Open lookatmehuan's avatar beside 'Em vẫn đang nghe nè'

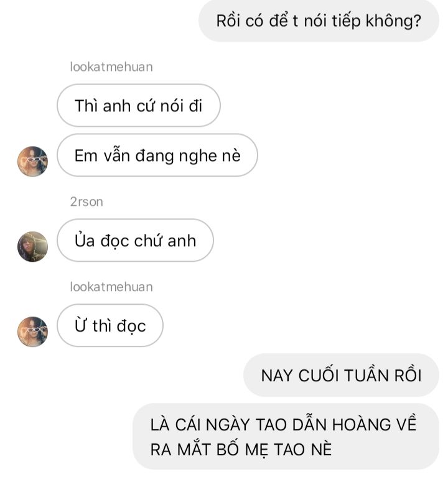[x=32, y=161]
